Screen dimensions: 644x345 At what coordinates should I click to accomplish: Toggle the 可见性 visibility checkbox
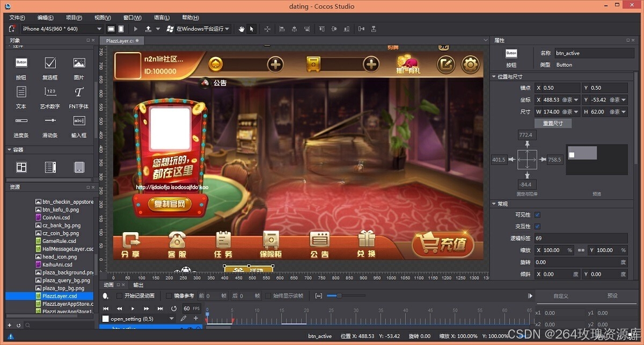(x=537, y=214)
